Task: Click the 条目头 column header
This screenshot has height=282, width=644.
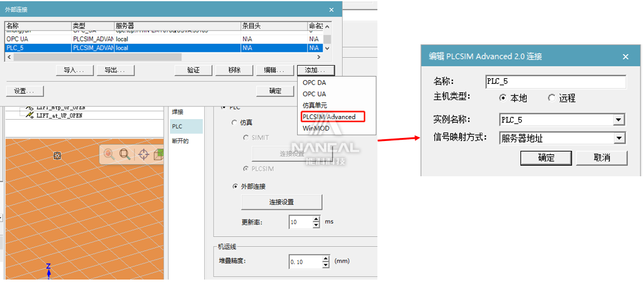Action: 275,26
